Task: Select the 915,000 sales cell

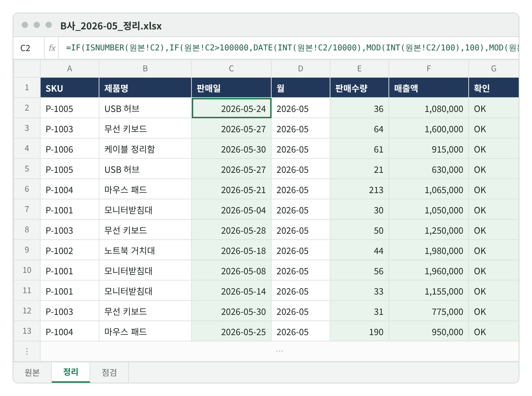Action: coord(429,149)
